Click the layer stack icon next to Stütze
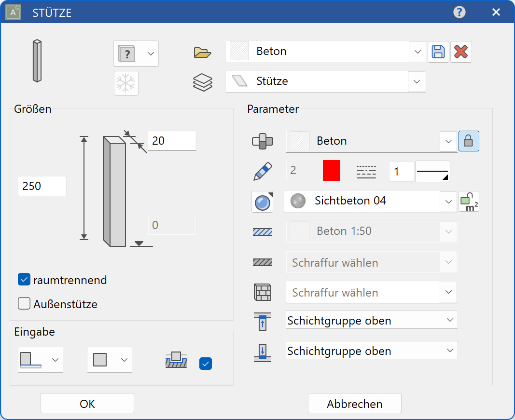The height and width of the screenshot is (420, 515). tap(202, 82)
